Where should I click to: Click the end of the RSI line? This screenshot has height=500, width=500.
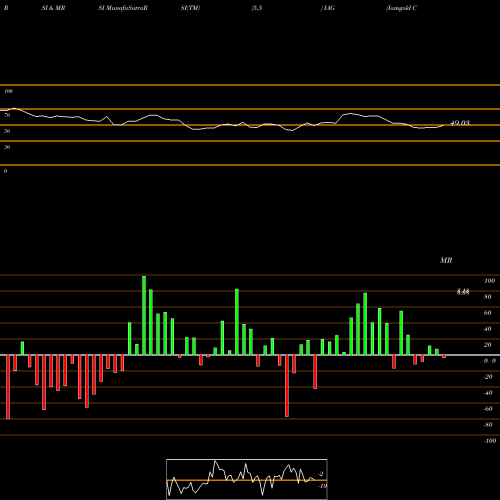(443, 125)
